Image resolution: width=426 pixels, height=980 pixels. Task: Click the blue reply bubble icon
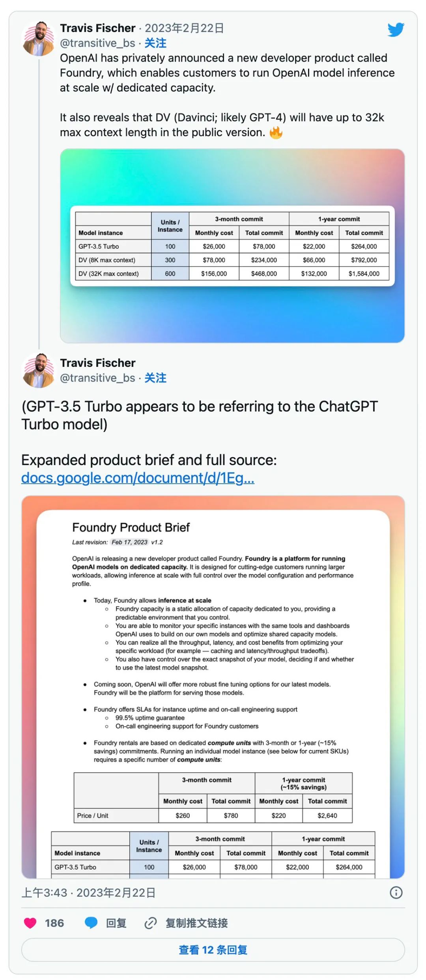tap(91, 923)
